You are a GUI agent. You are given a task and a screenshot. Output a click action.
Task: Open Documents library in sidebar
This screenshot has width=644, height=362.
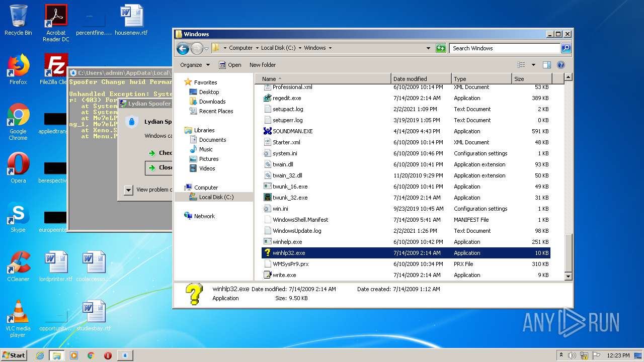212,140
